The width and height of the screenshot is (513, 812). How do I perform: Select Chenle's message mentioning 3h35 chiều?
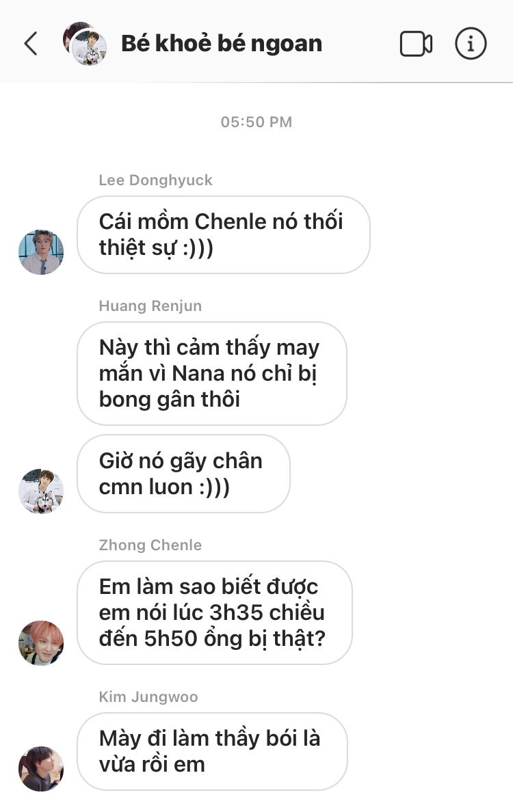(215, 612)
